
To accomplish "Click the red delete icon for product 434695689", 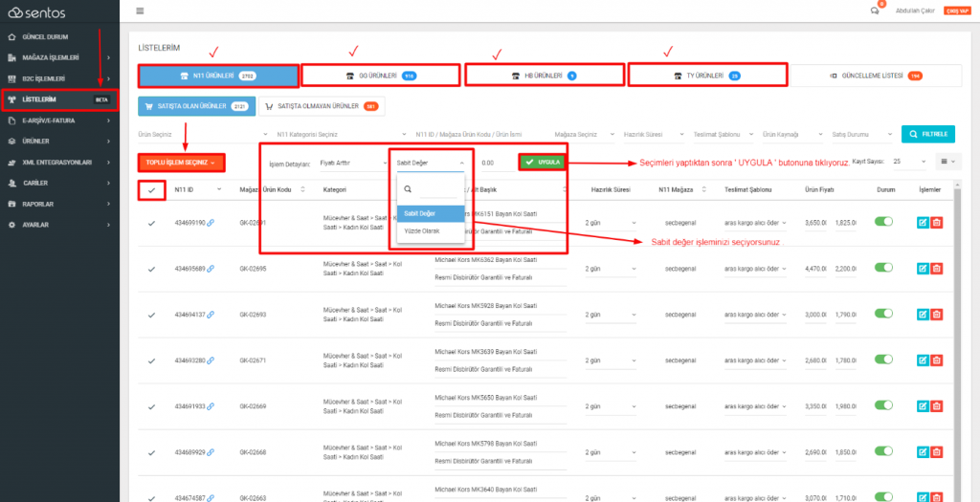I will [937, 270].
